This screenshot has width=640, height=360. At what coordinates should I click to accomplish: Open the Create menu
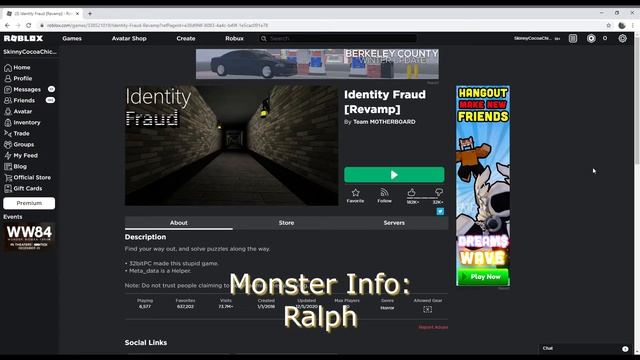coord(186,38)
